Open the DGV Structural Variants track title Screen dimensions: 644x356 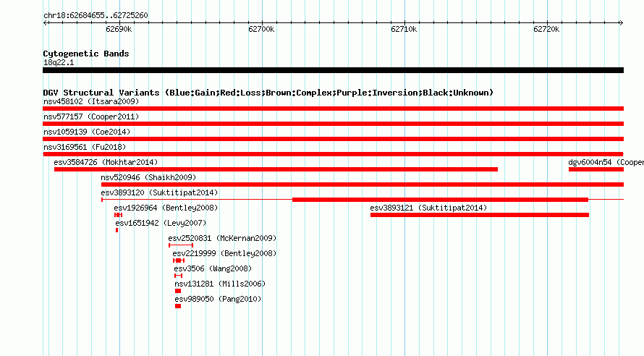[268, 93]
